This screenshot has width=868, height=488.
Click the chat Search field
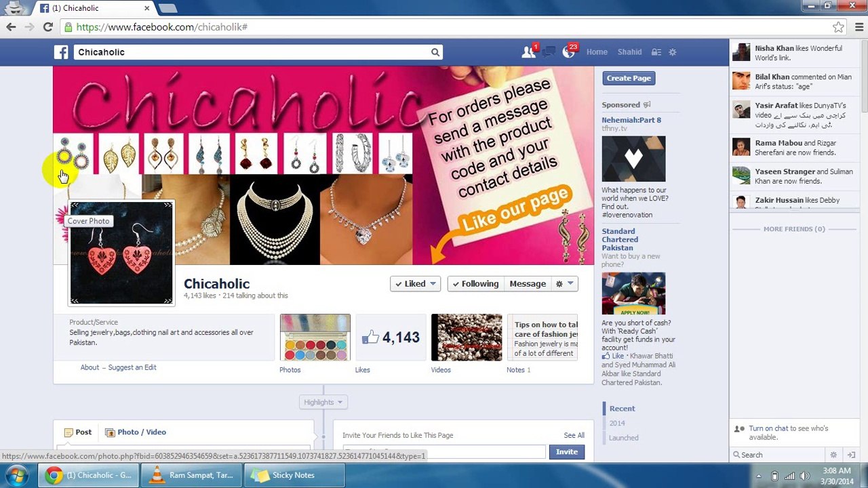tap(780, 455)
